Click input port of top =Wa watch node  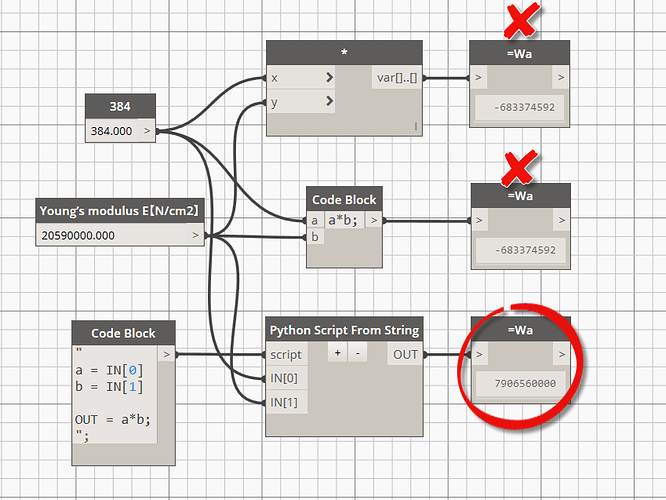[x=479, y=78]
